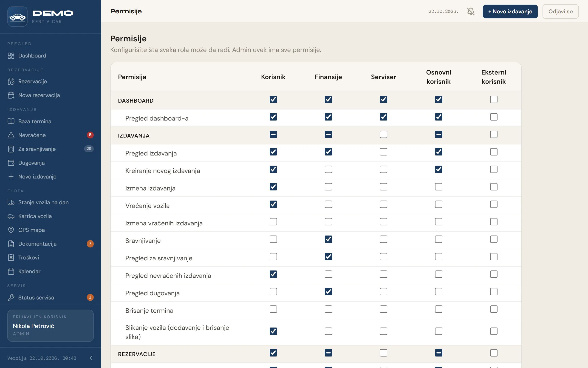Click the Kalendar calendar icon

11,271
